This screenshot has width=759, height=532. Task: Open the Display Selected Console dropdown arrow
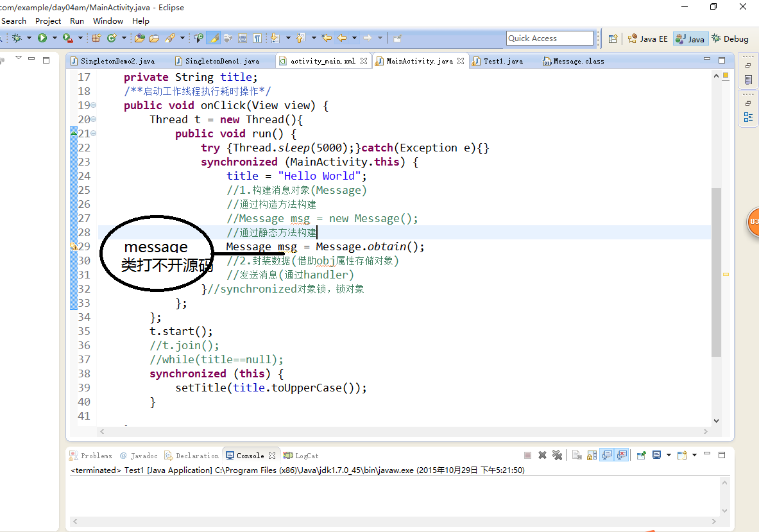coord(669,455)
